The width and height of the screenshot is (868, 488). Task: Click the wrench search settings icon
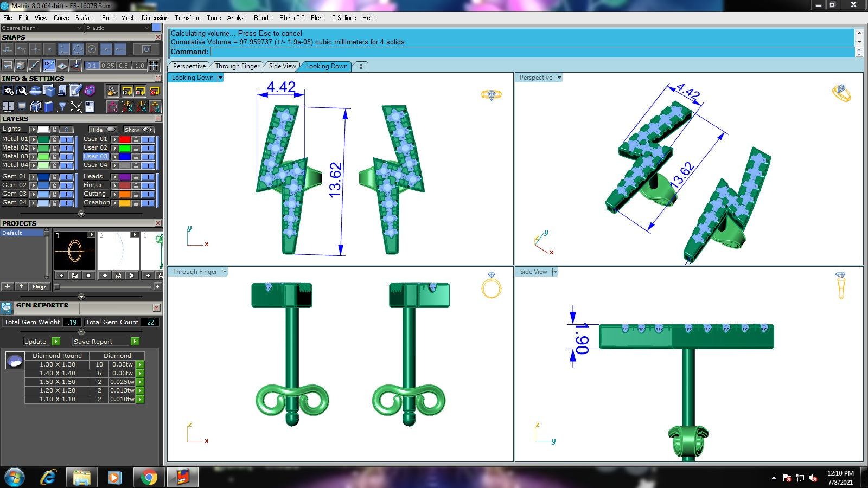pyautogui.click(x=22, y=91)
